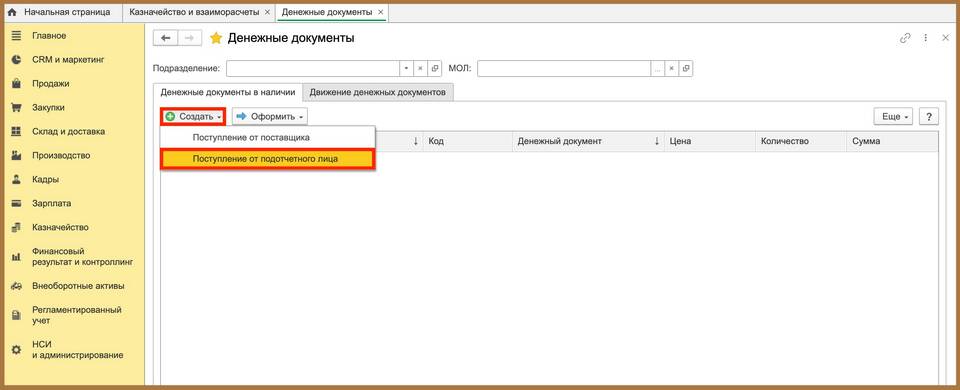This screenshot has width=960, height=390.
Task: Open the Создать dropdown button
Action: pos(193,116)
